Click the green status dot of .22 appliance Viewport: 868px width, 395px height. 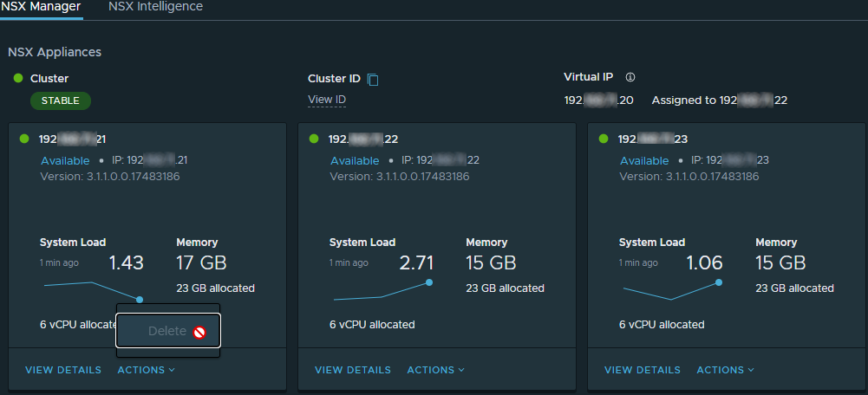(314, 139)
